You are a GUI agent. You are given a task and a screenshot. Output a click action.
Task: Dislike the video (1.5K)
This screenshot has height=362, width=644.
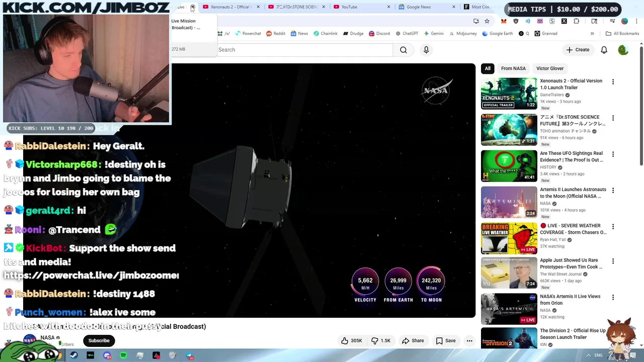coord(381,340)
